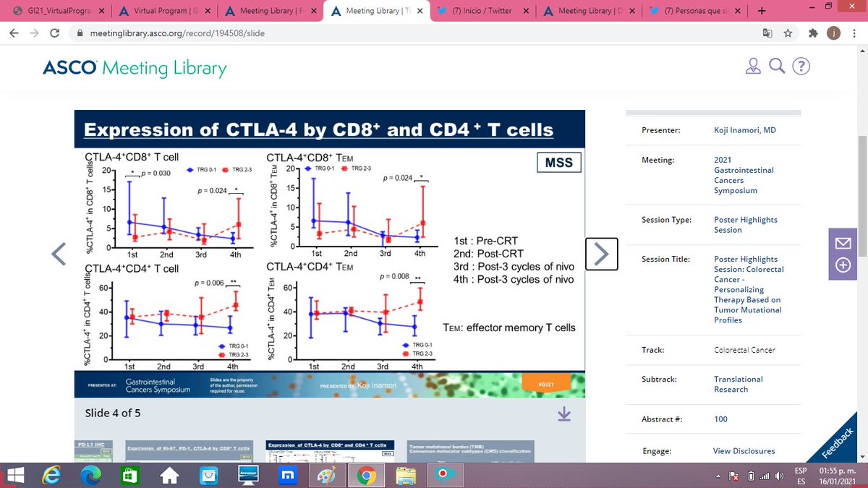Open the Chrome profile avatar
Viewport: 868px width, 488px height.
click(x=834, y=33)
